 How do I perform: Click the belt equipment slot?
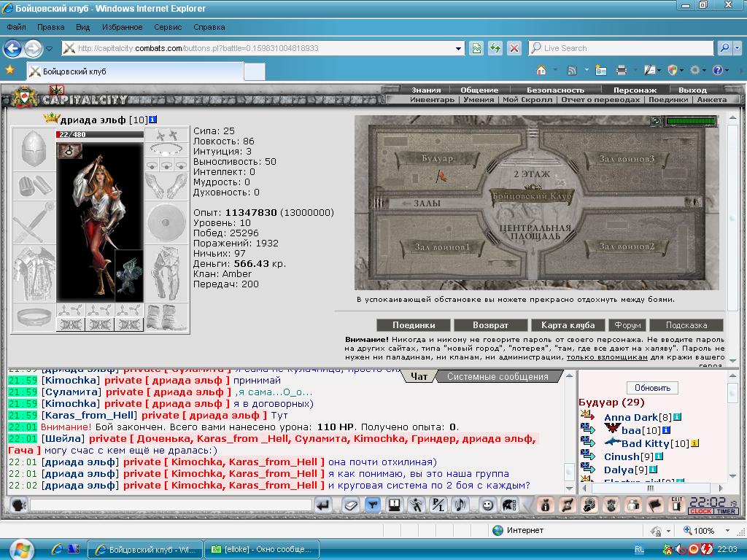click(34, 317)
